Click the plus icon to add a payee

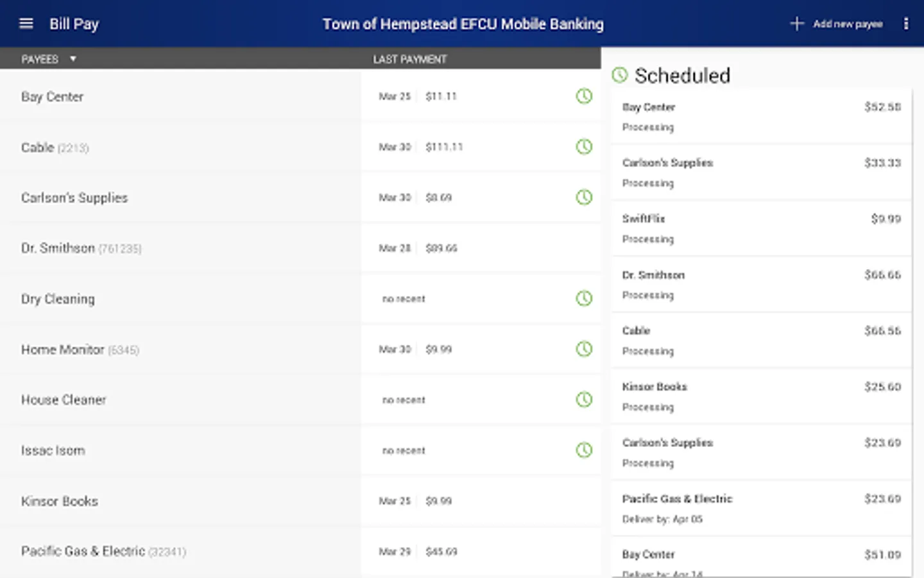(797, 24)
